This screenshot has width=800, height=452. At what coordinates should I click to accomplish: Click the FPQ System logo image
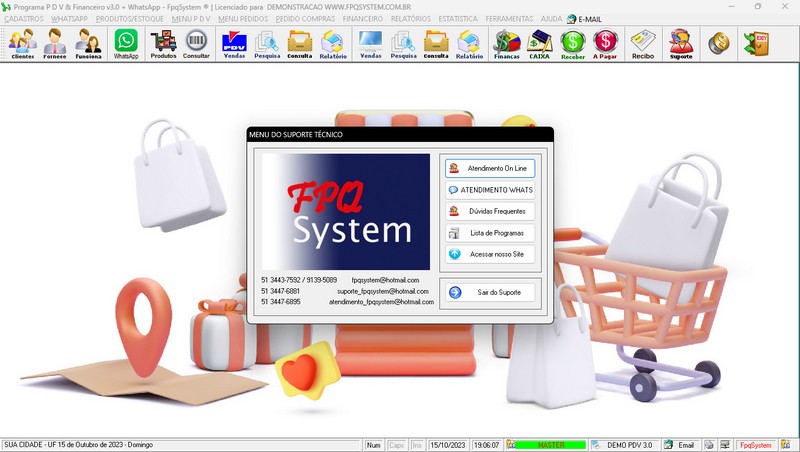(346, 212)
